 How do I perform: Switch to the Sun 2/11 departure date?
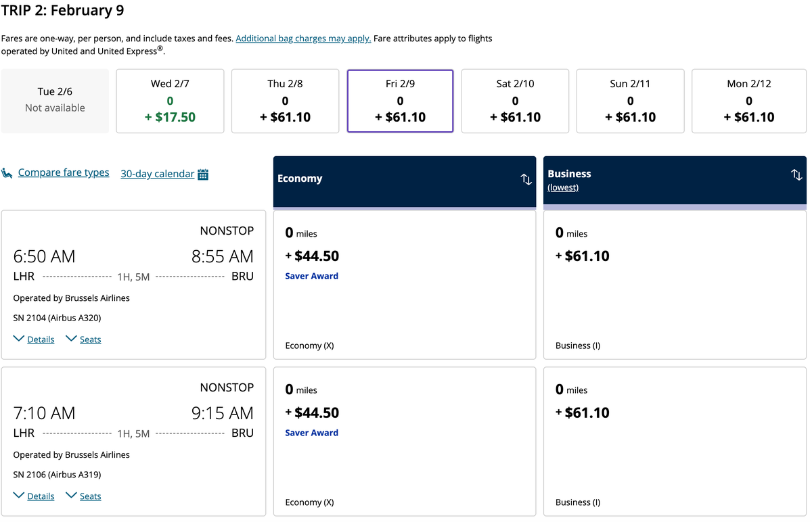(630, 101)
